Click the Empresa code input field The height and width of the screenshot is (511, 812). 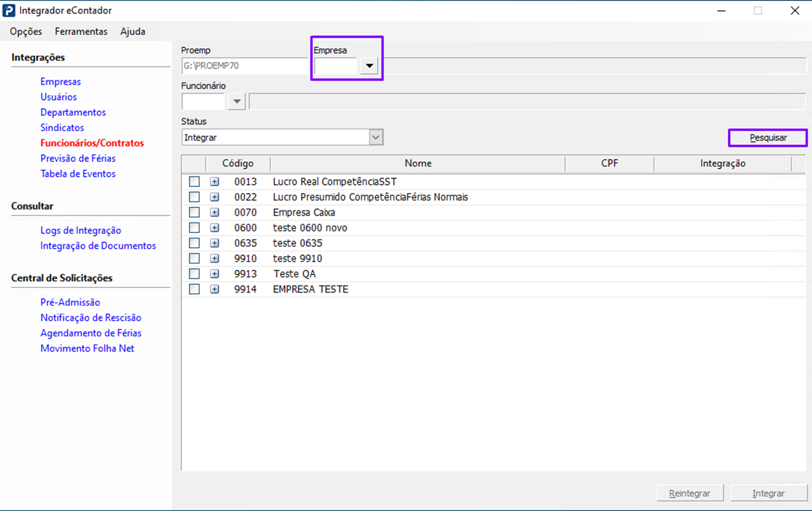pyautogui.click(x=336, y=66)
